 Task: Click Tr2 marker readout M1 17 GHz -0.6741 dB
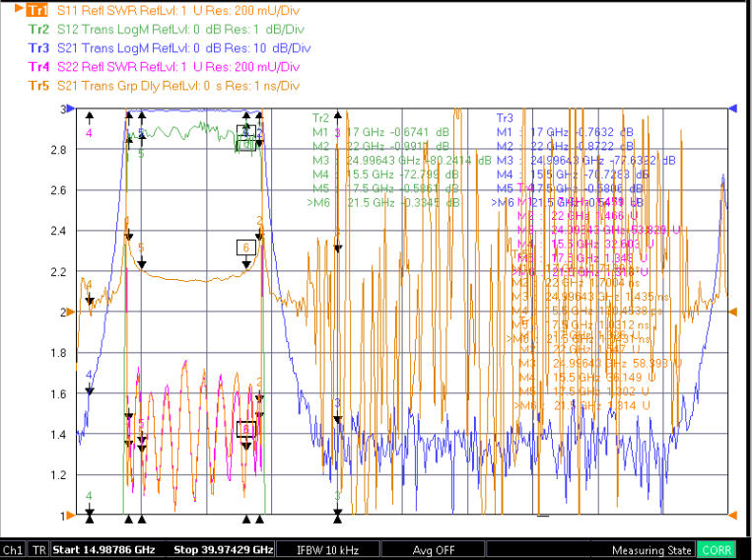(x=380, y=132)
